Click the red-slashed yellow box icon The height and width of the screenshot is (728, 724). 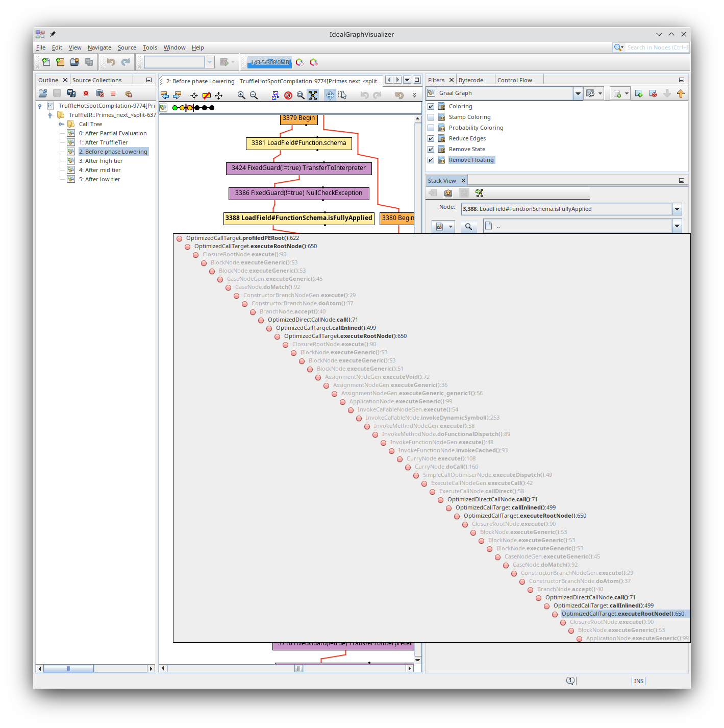(207, 95)
